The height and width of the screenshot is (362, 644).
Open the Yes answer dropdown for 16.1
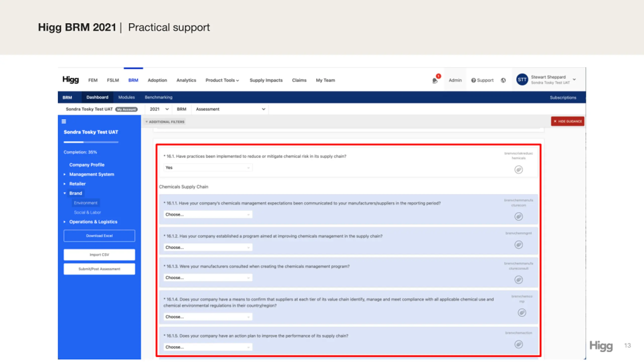coord(208,168)
